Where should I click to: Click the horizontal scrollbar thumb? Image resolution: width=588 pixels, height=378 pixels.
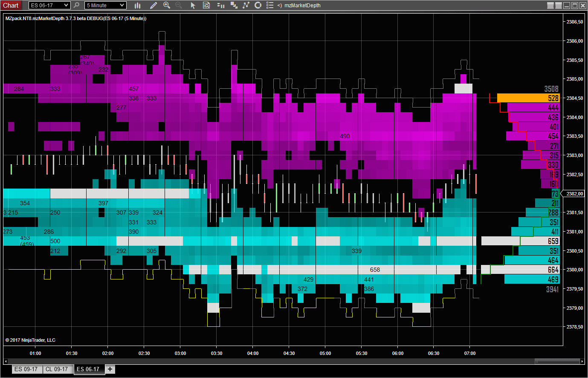click(557, 361)
